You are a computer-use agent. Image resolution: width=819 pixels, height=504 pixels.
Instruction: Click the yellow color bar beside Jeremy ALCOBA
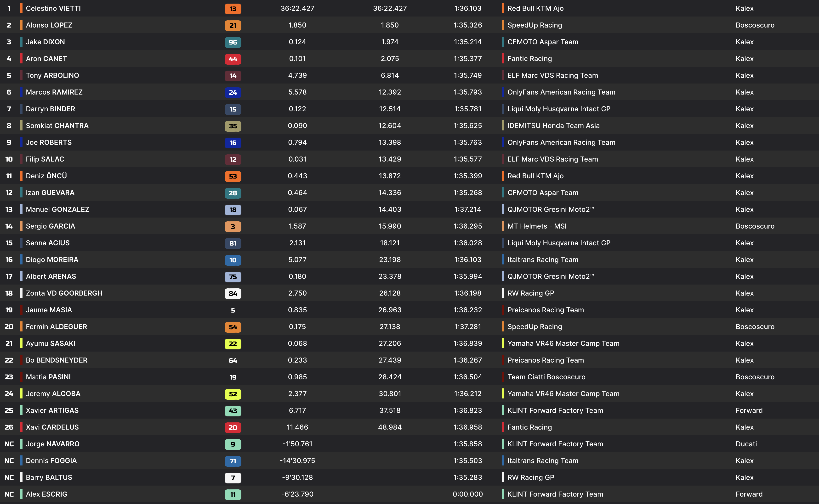coord(21,394)
